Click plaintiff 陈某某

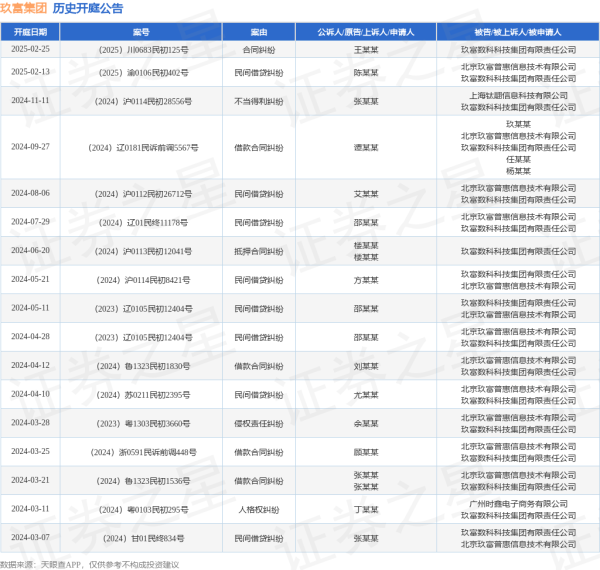tap(366, 73)
